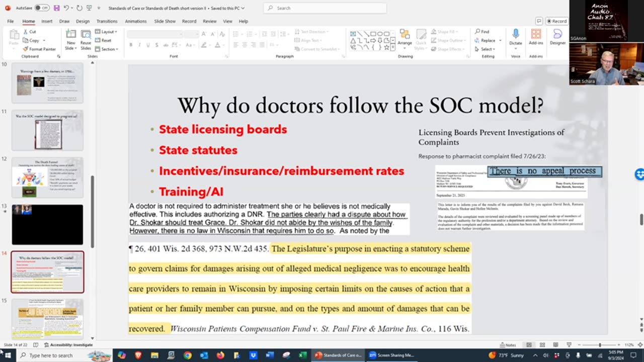
Task: Click the Copy button
Action: click(31, 40)
